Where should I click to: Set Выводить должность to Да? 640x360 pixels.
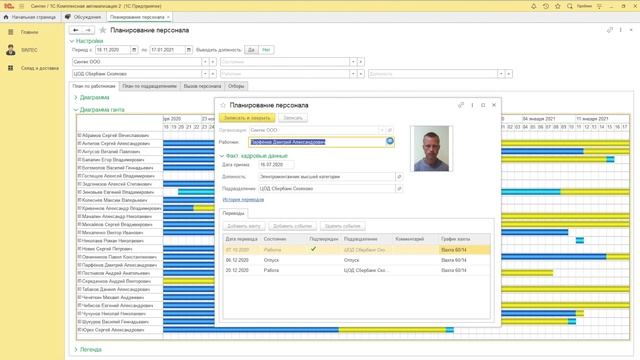coord(251,50)
